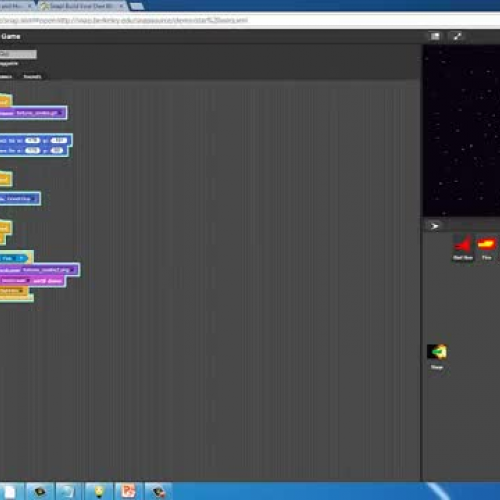Screen dimensions: 500x500
Task: Open PowerPoint from the taskbar
Action: (128, 491)
